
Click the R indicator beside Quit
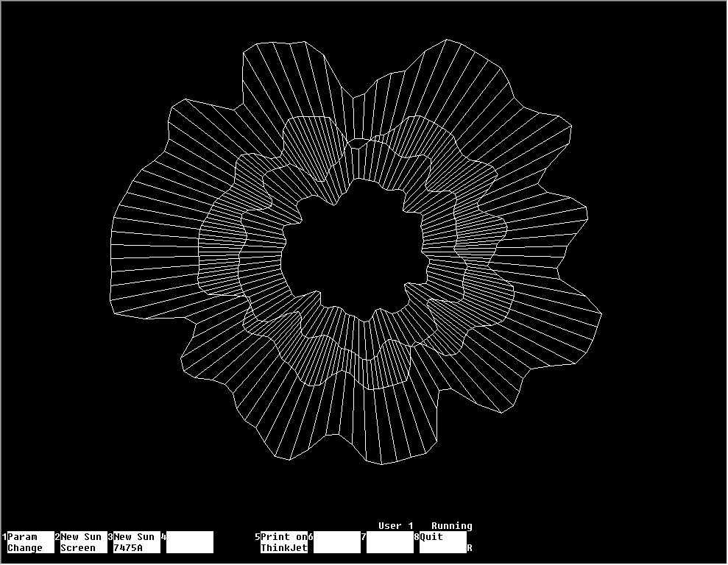470,548
